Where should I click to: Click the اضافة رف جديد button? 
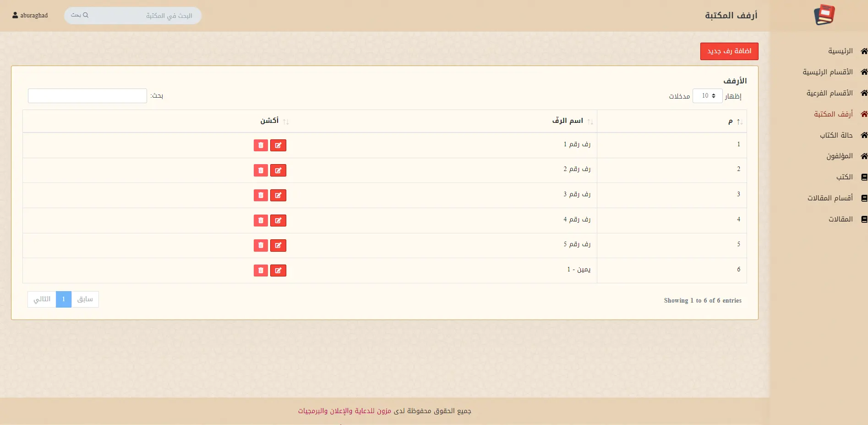(x=729, y=51)
